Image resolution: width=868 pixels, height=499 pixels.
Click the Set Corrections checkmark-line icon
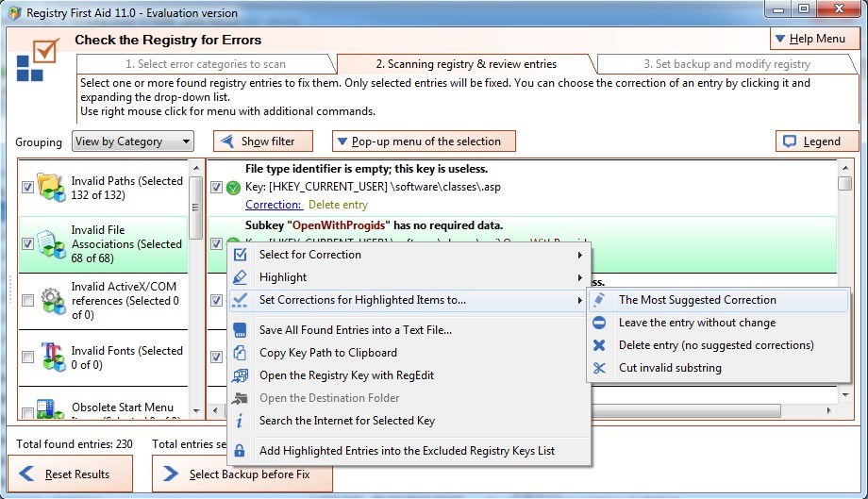241,300
